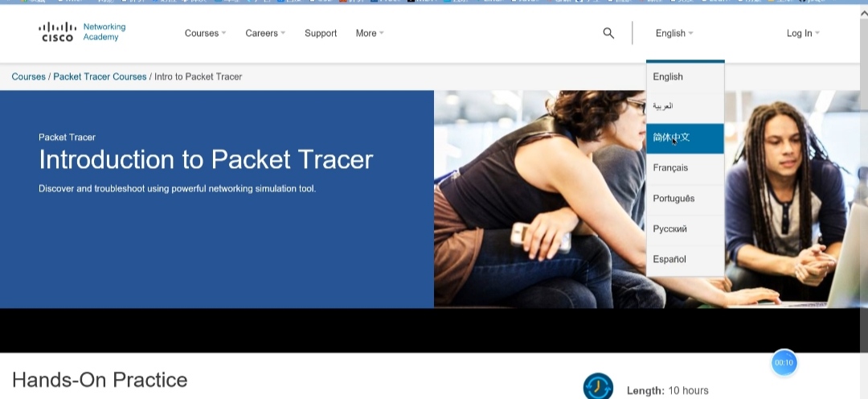Expand the Careers dropdown menu
Viewport: 868px width, 399px height.
pyautogui.click(x=265, y=33)
